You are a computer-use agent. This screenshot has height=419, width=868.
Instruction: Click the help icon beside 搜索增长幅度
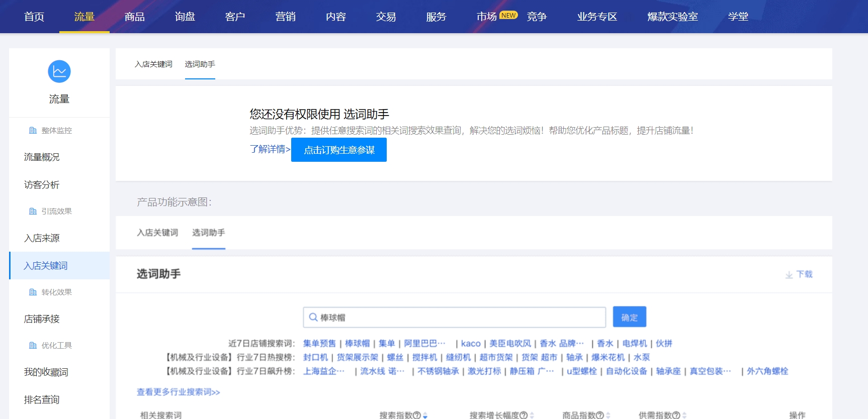coord(524,415)
